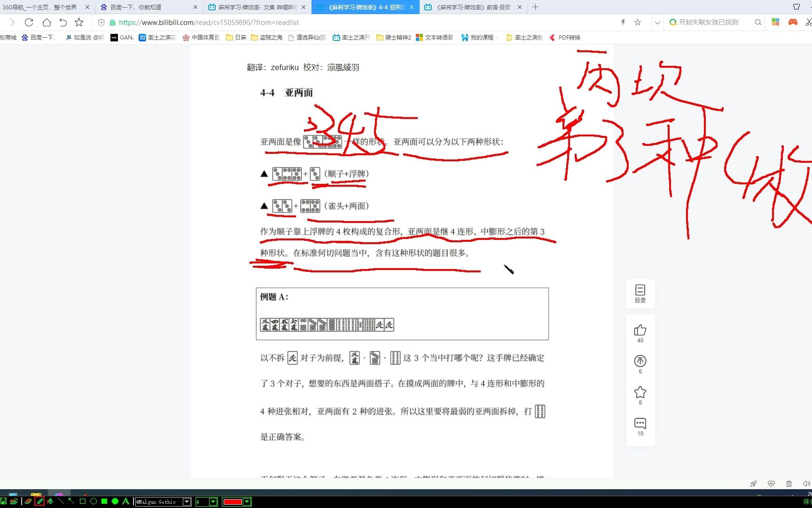
Task: Go to browser home page icon
Action: 47,22
